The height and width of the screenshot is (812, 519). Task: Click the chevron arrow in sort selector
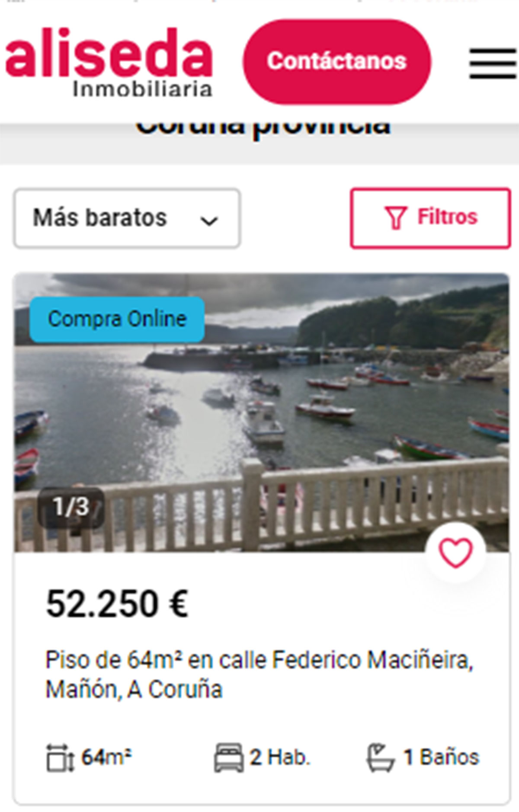pyautogui.click(x=209, y=221)
